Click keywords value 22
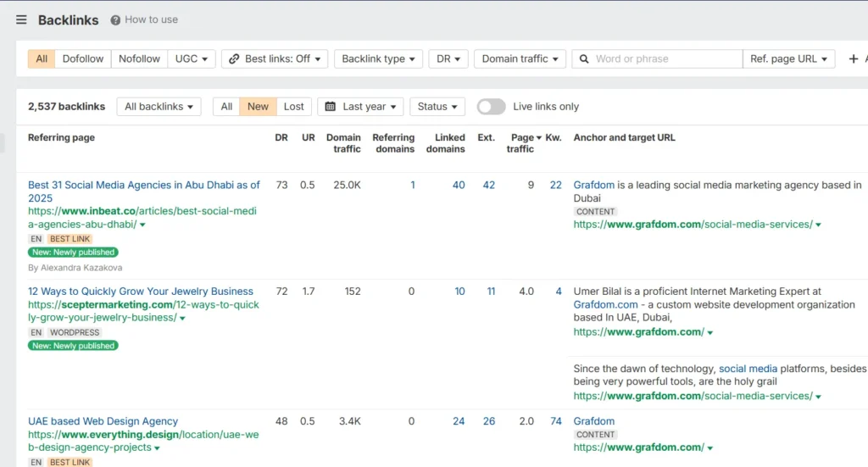 click(556, 186)
